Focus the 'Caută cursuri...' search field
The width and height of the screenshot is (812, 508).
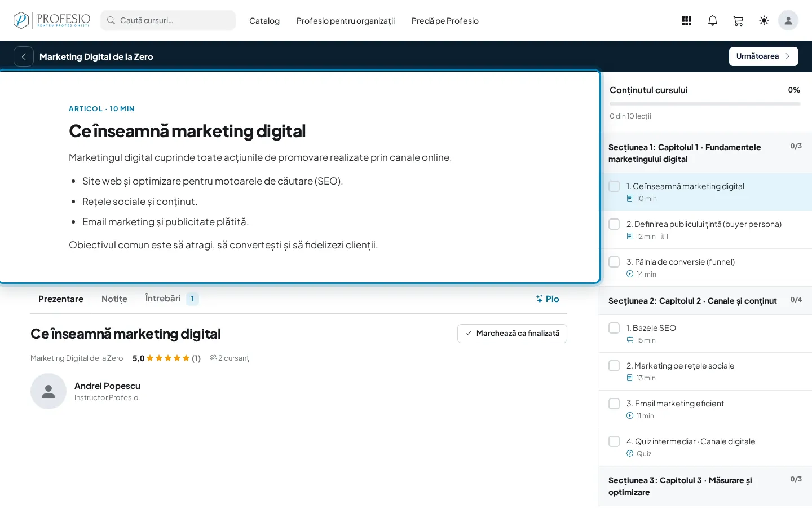(x=168, y=20)
